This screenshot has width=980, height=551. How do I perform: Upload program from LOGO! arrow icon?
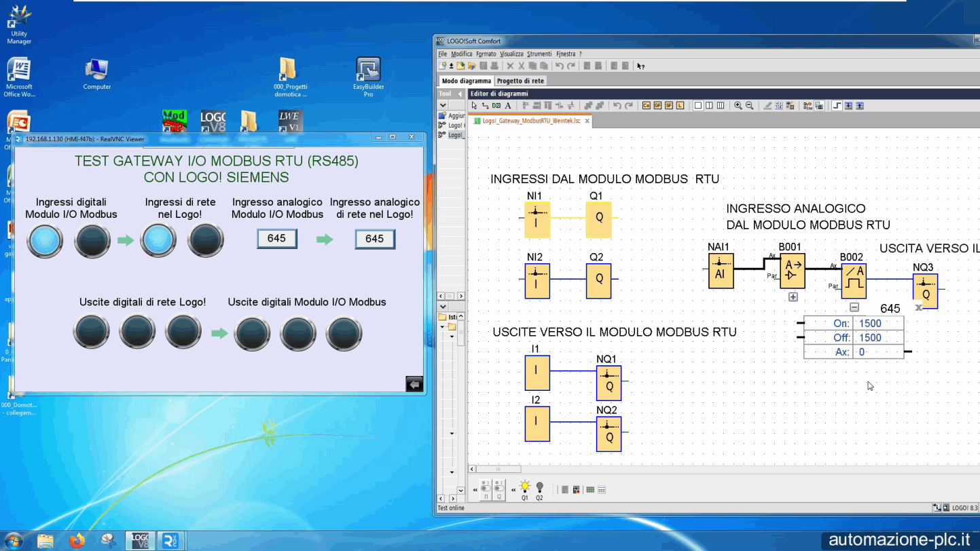point(860,105)
